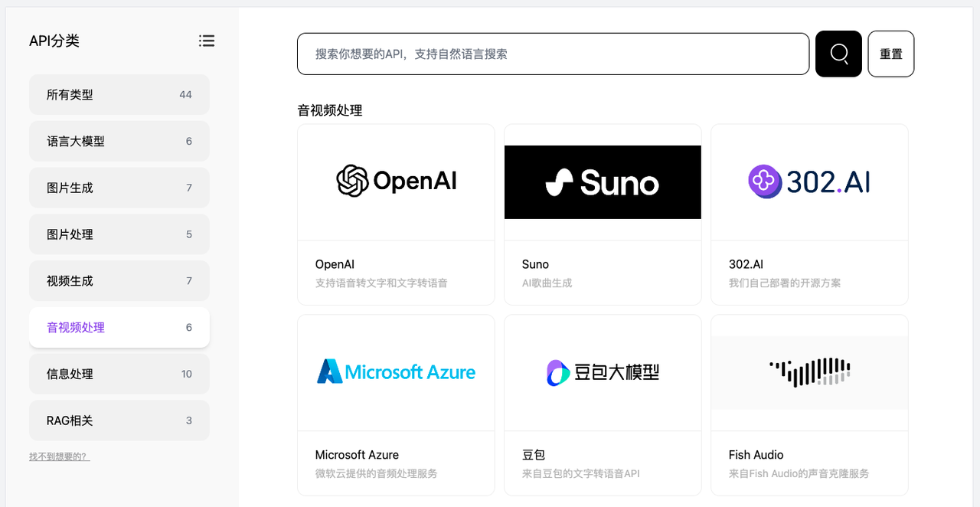
Task: Click the 豆包大模型 logo image
Action: (x=603, y=372)
